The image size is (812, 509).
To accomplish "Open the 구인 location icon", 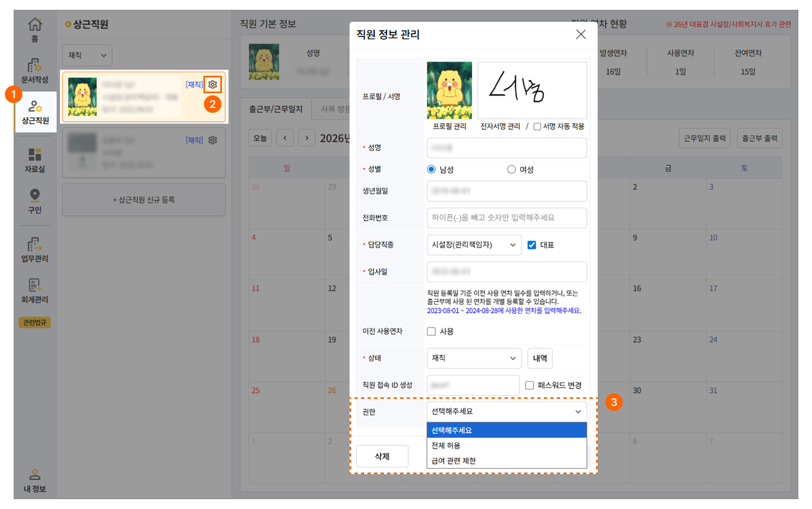I will click(x=35, y=201).
